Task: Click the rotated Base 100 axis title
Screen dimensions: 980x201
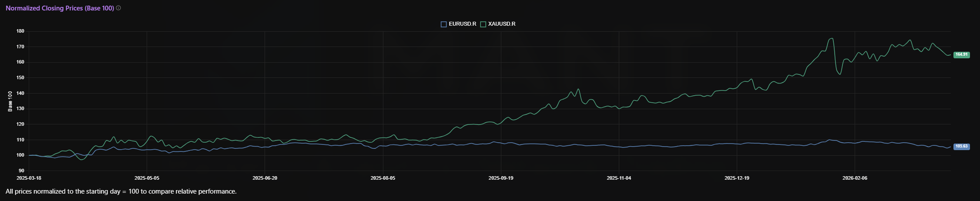Action: click(10, 101)
